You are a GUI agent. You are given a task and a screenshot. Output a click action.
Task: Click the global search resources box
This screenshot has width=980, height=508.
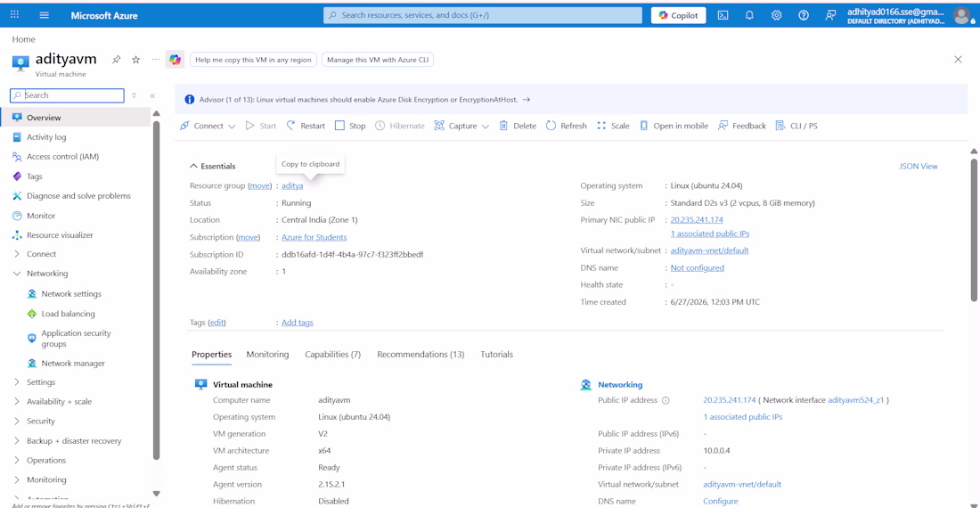point(483,15)
